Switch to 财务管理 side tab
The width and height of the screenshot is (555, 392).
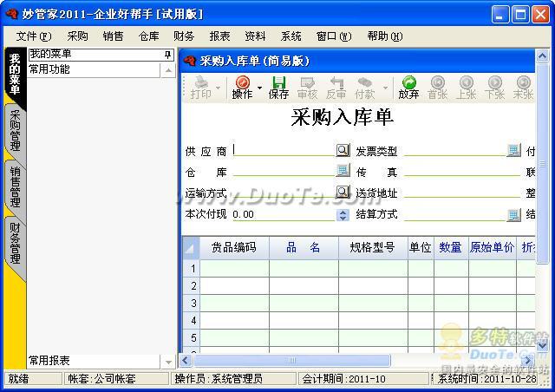click(x=15, y=243)
